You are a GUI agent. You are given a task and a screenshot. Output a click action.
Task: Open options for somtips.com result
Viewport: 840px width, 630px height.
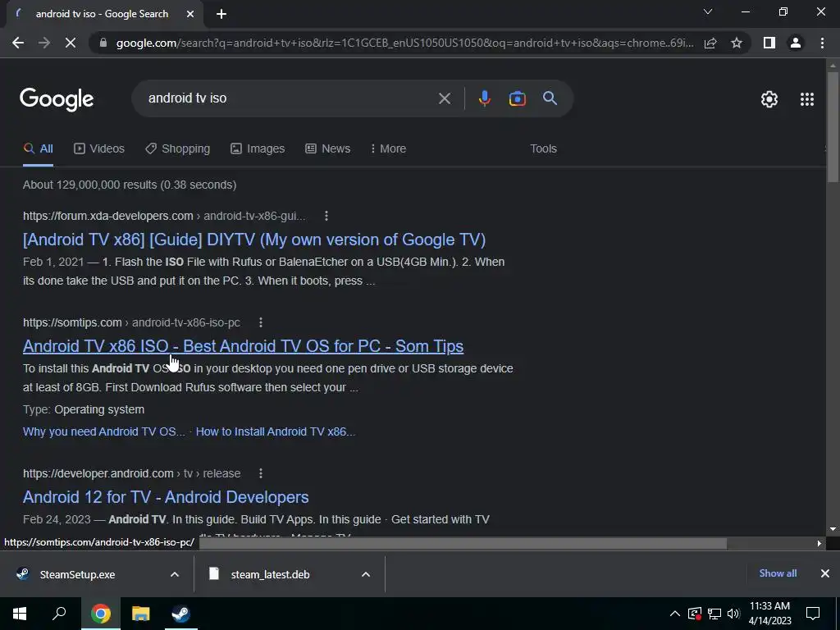(x=260, y=322)
